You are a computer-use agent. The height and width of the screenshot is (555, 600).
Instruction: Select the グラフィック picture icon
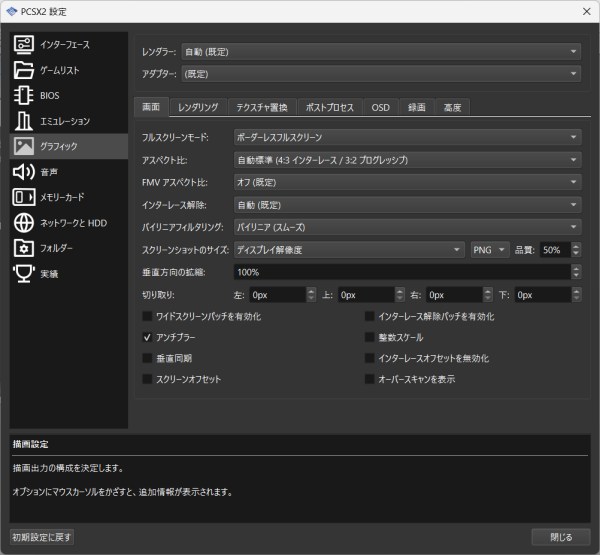tap(24, 146)
